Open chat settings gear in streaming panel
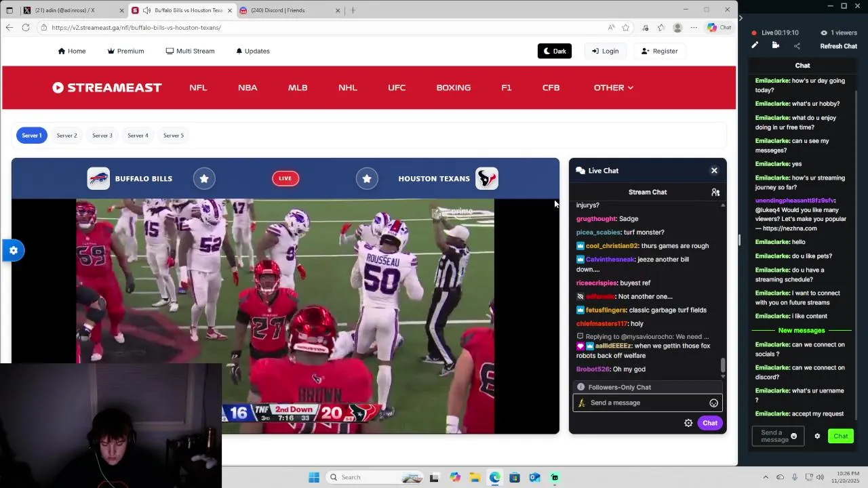The width and height of the screenshot is (868, 488). (x=817, y=436)
